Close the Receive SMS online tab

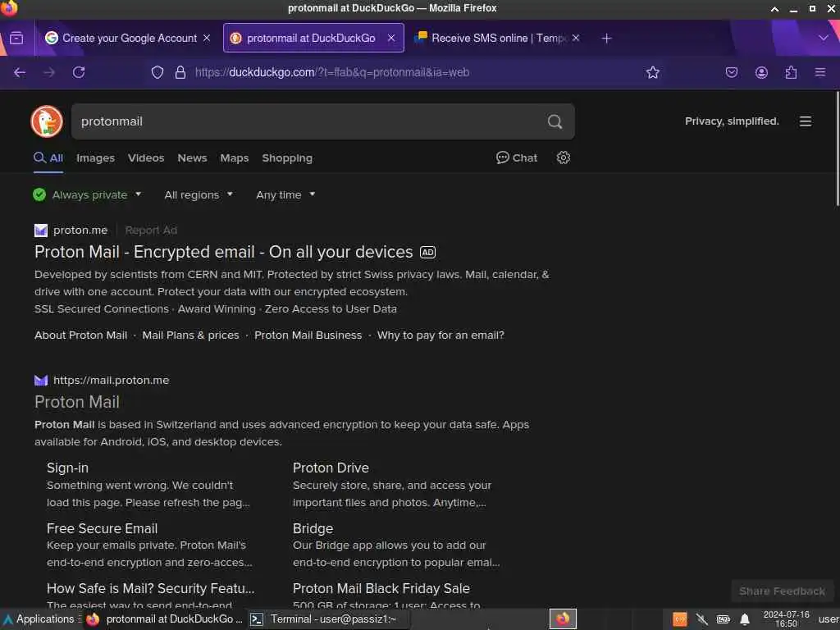click(575, 38)
